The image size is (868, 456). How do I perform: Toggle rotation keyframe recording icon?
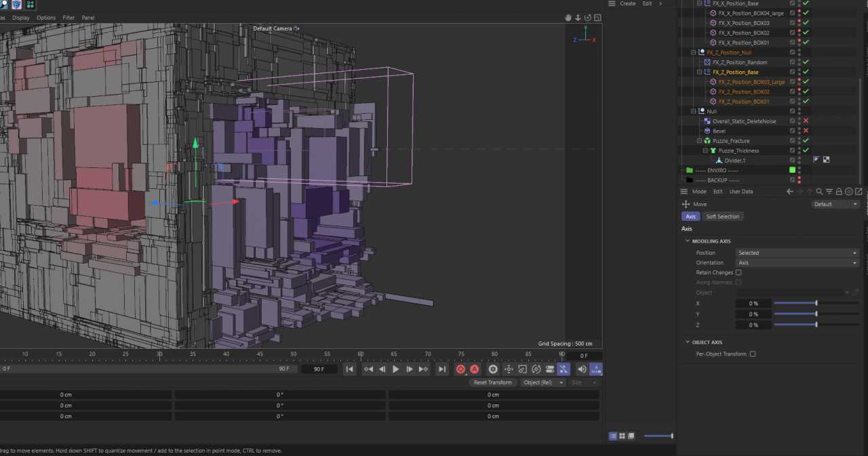coord(536,369)
